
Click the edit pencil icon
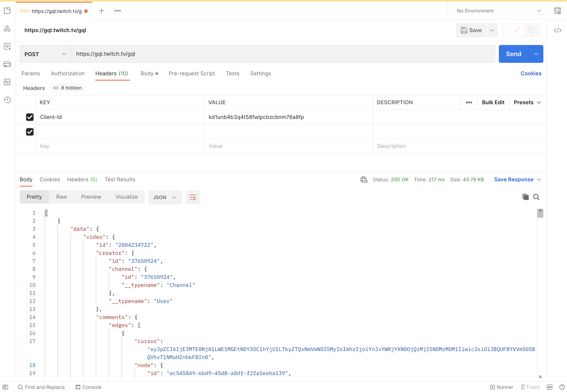click(x=516, y=30)
